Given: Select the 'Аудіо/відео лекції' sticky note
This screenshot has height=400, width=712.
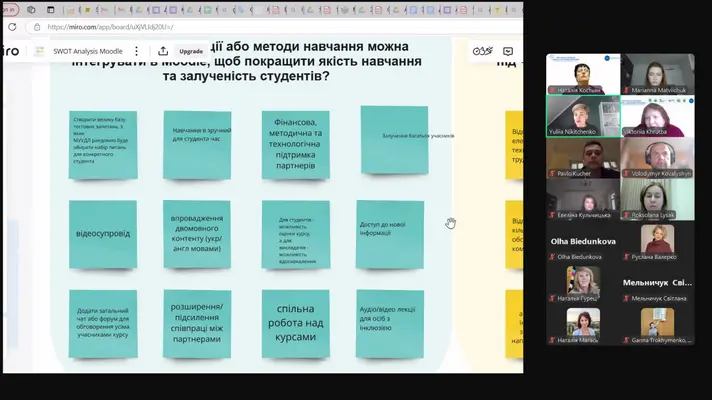Looking at the screenshot, I should pyautogui.click(x=390, y=324).
